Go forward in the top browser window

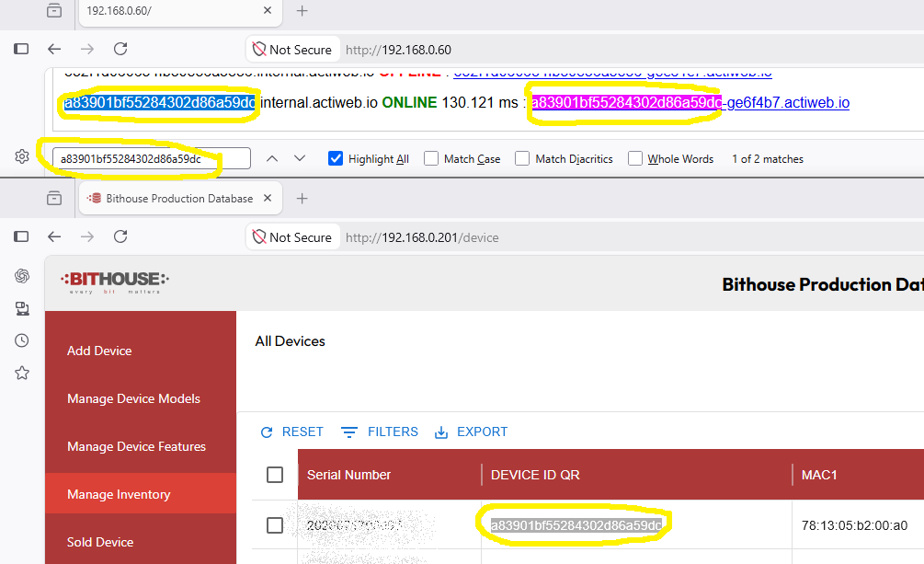coord(87,49)
